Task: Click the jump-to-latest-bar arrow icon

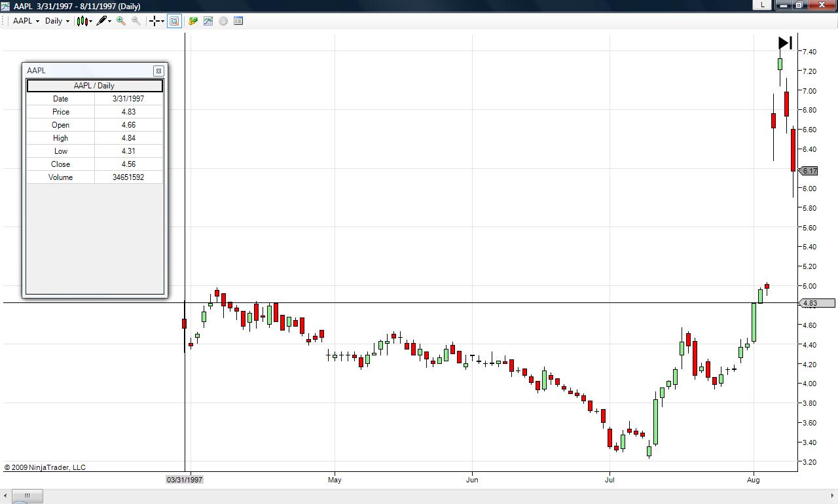Action: point(786,43)
